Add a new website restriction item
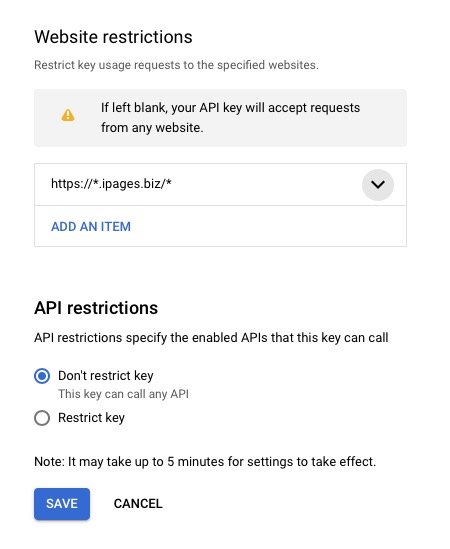 (91, 227)
